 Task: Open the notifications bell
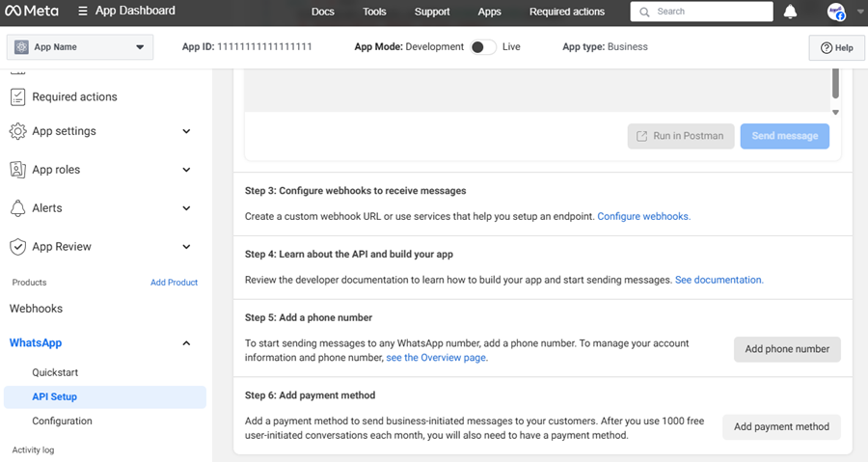pos(790,12)
